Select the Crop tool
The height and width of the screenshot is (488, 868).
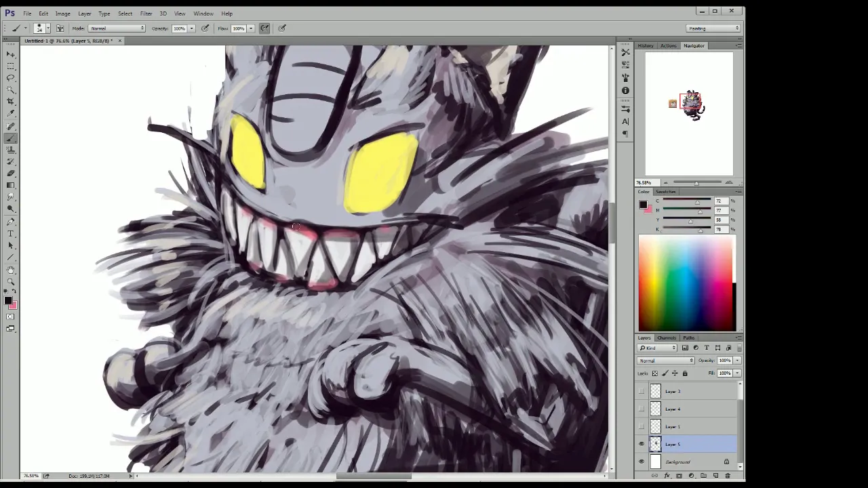(x=10, y=102)
